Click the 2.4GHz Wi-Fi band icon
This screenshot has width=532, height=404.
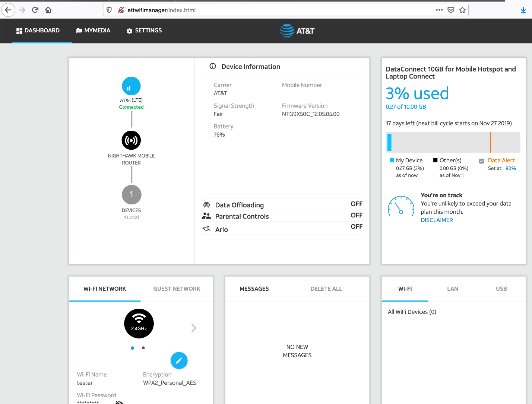[x=139, y=324]
